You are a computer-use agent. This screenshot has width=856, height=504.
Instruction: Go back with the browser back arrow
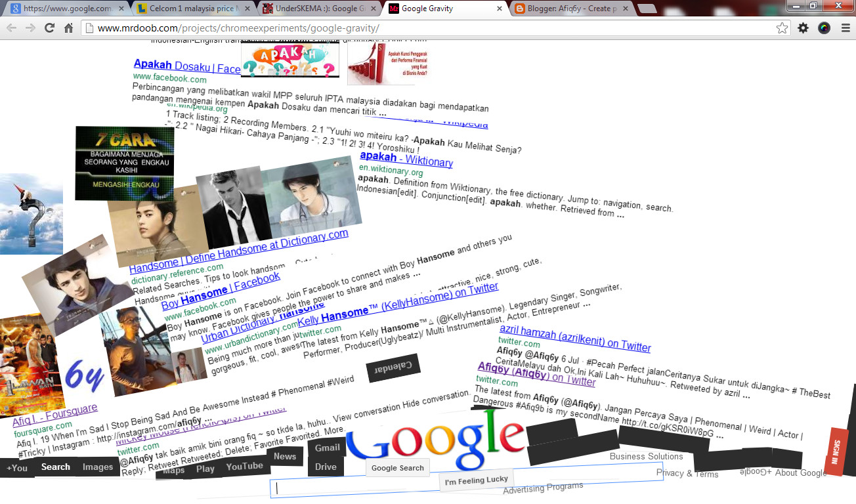point(12,28)
